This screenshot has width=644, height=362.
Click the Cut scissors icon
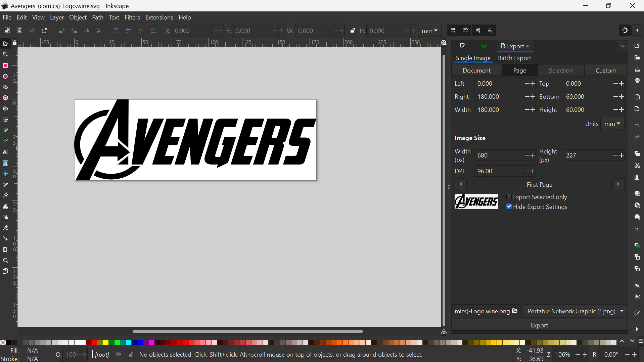[637, 166]
